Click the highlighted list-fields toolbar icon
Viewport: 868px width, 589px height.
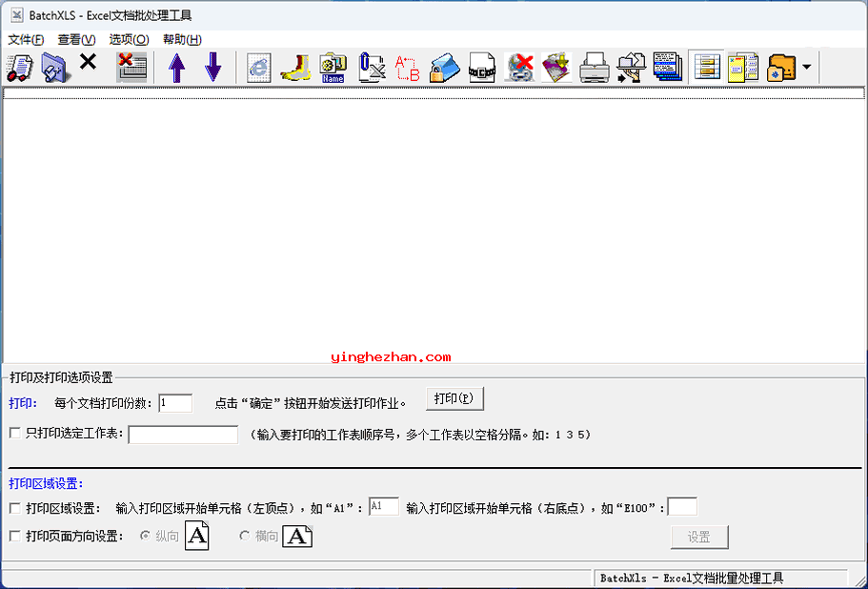(707, 68)
